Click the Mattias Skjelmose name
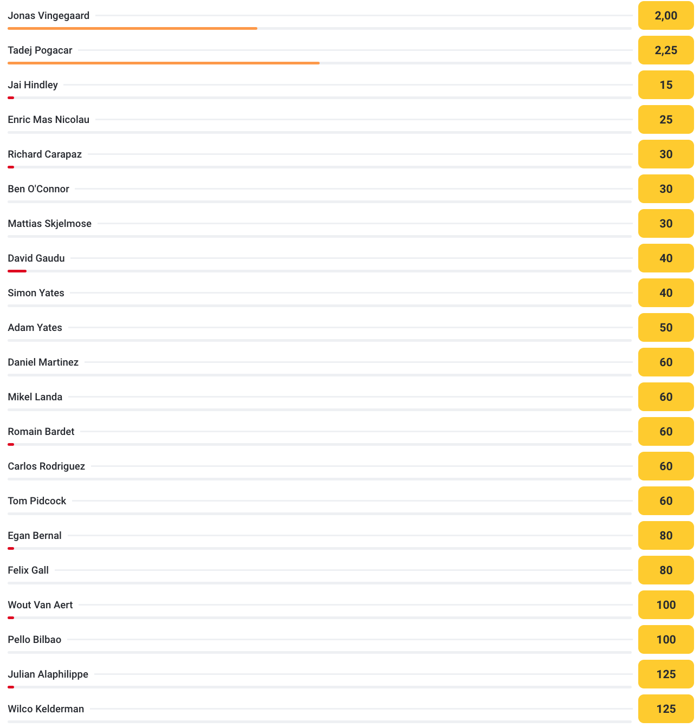This screenshot has width=700, height=728. click(50, 224)
